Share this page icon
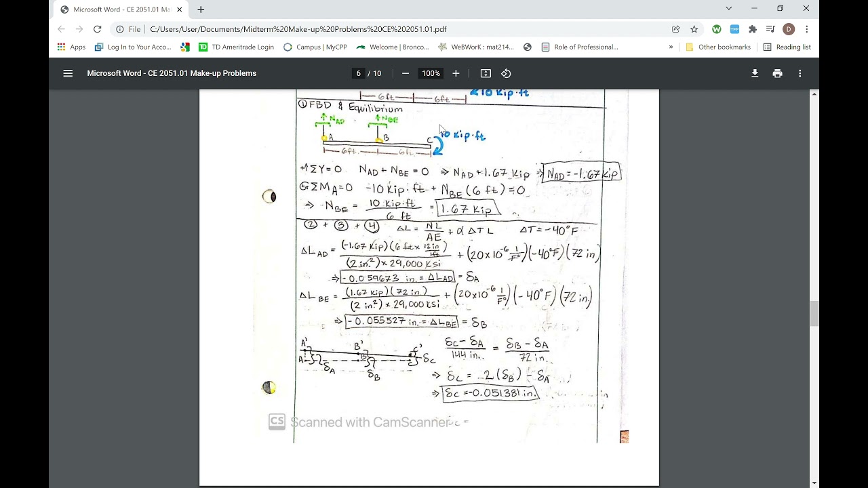868x488 pixels. tap(676, 29)
